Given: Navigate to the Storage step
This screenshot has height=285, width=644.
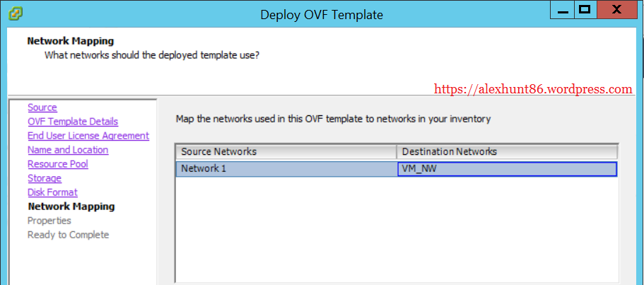Looking at the screenshot, I should point(45,178).
